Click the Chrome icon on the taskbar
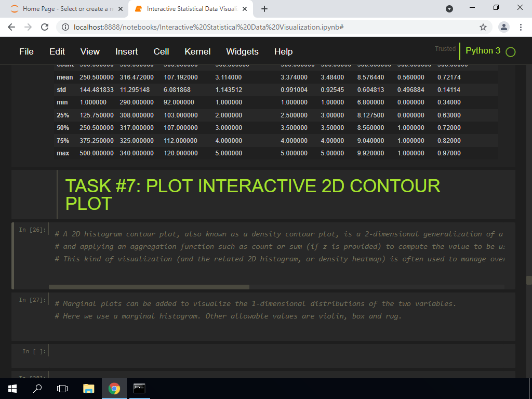Viewport: 532px width, 399px height. (x=114, y=389)
